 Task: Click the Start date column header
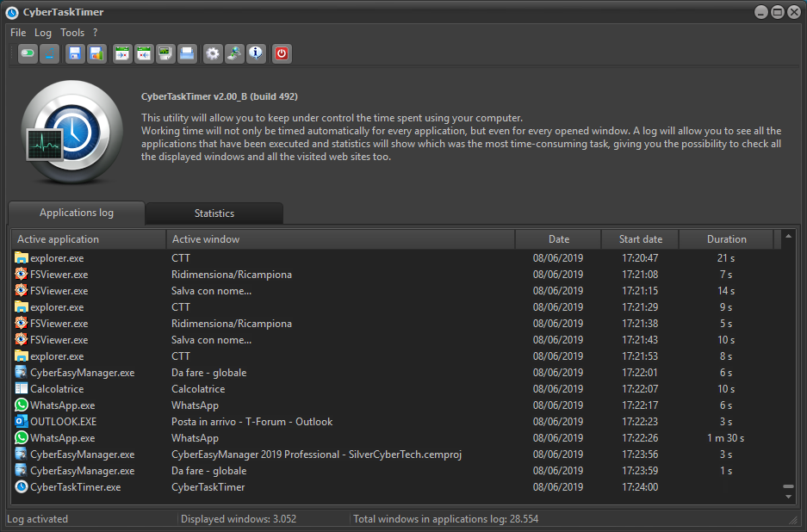click(640, 239)
